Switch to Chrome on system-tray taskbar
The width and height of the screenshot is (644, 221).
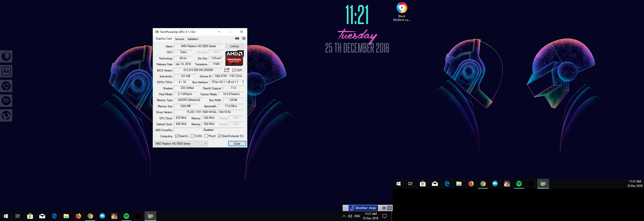[x=90, y=216]
